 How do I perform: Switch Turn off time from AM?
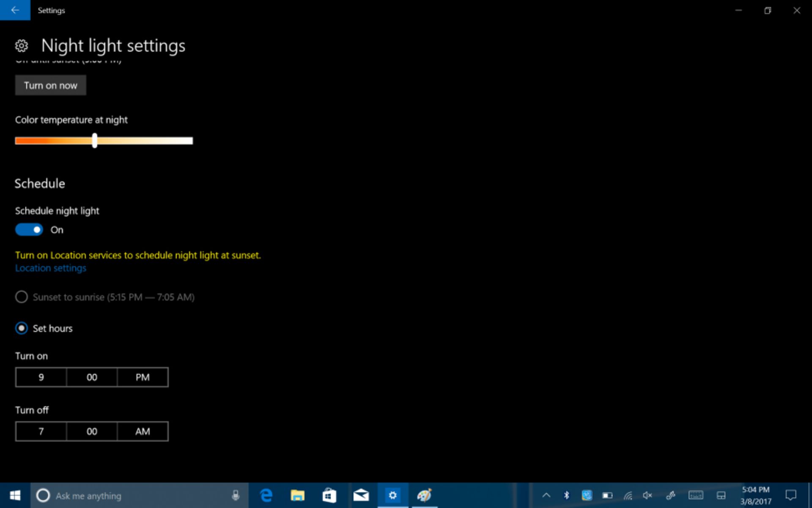click(x=143, y=431)
